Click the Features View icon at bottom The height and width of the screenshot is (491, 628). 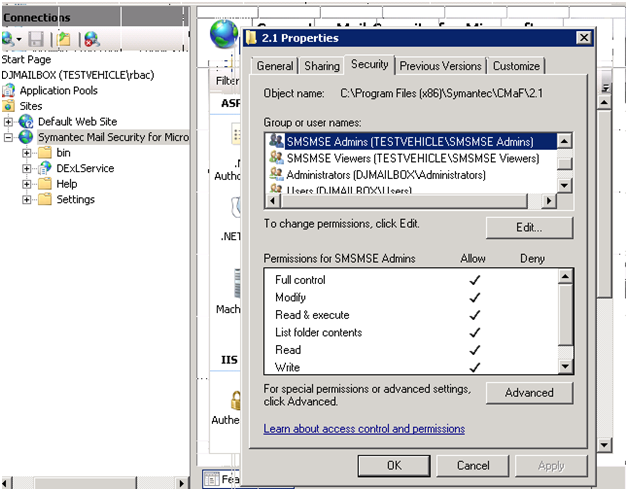[210, 479]
